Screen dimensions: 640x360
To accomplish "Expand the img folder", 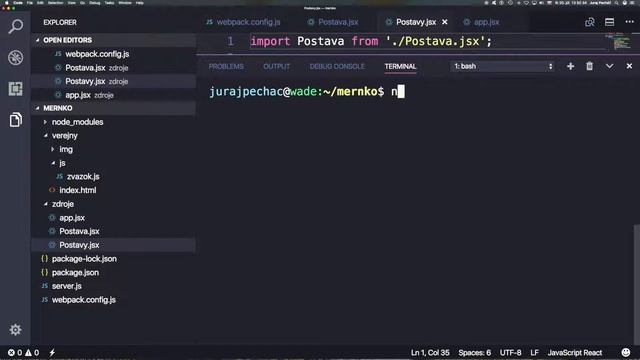I will pos(53,149).
